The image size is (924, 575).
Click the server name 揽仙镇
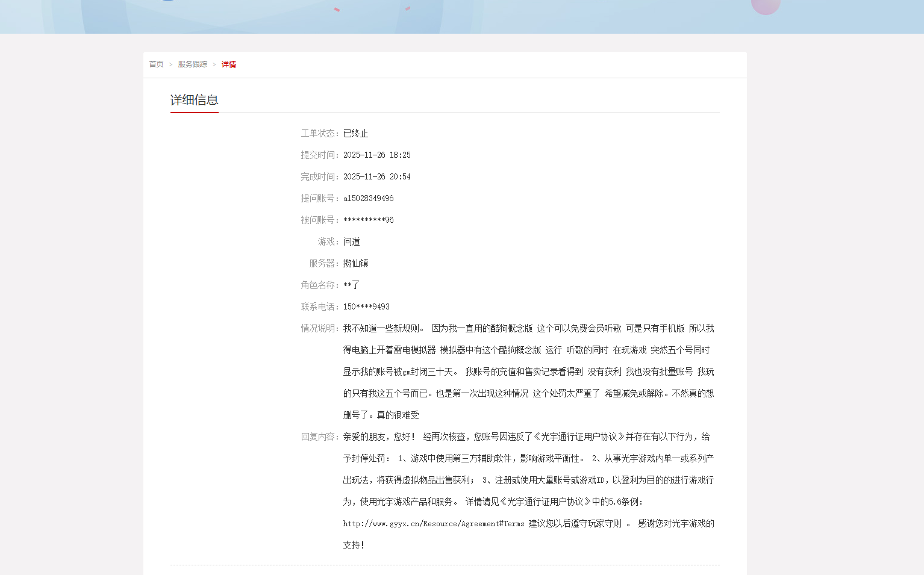tap(355, 264)
